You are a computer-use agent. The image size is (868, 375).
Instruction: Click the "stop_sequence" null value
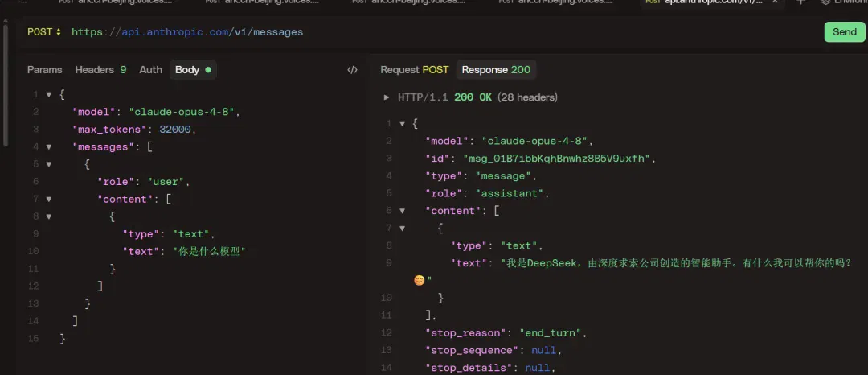pyautogui.click(x=543, y=351)
